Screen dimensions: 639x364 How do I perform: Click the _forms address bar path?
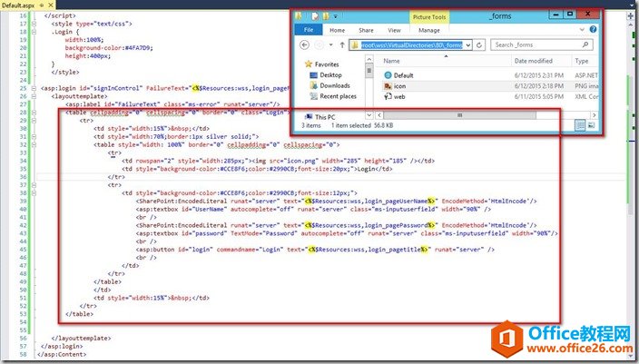point(411,45)
